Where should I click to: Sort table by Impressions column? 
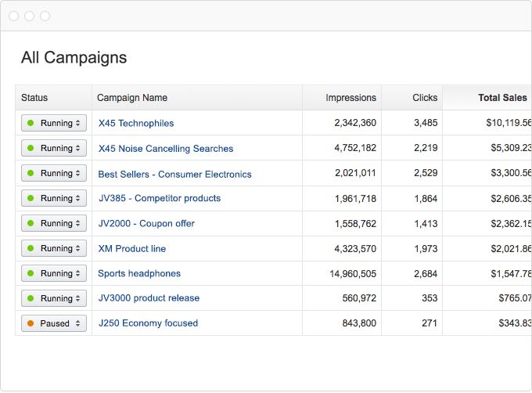[350, 98]
